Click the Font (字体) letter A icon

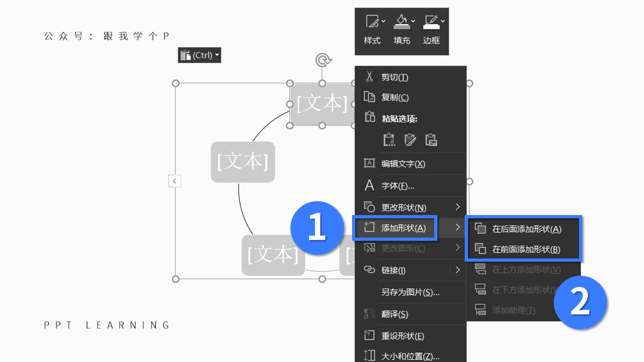point(369,185)
